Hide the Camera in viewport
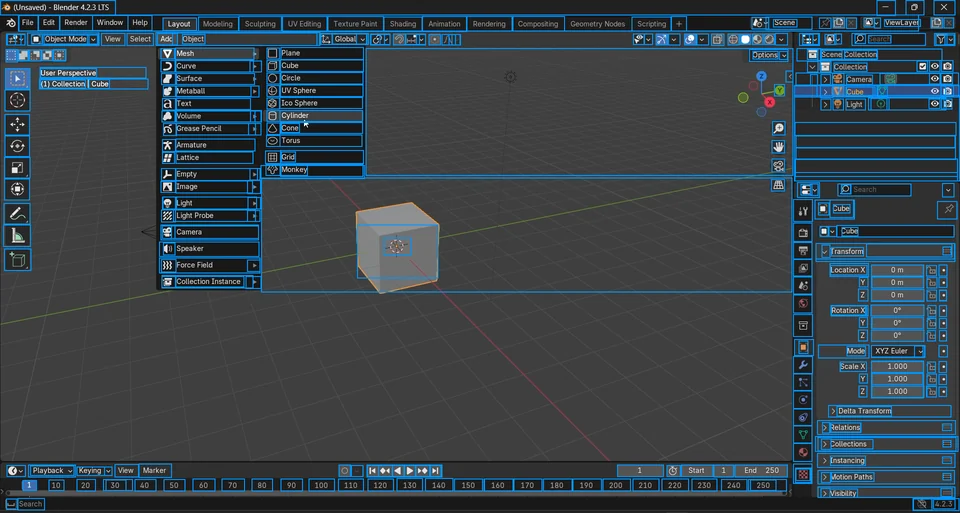This screenshot has height=513, width=960. click(x=934, y=79)
